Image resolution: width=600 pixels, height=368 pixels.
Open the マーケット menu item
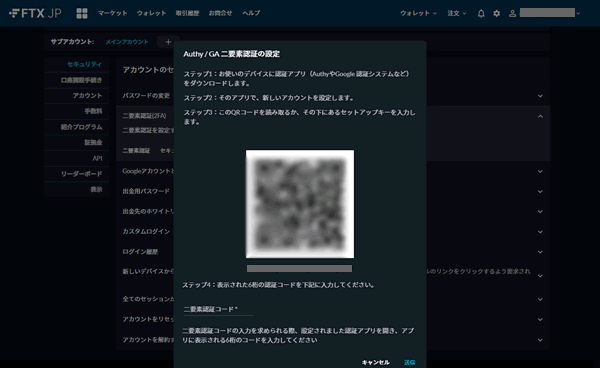coord(112,13)
